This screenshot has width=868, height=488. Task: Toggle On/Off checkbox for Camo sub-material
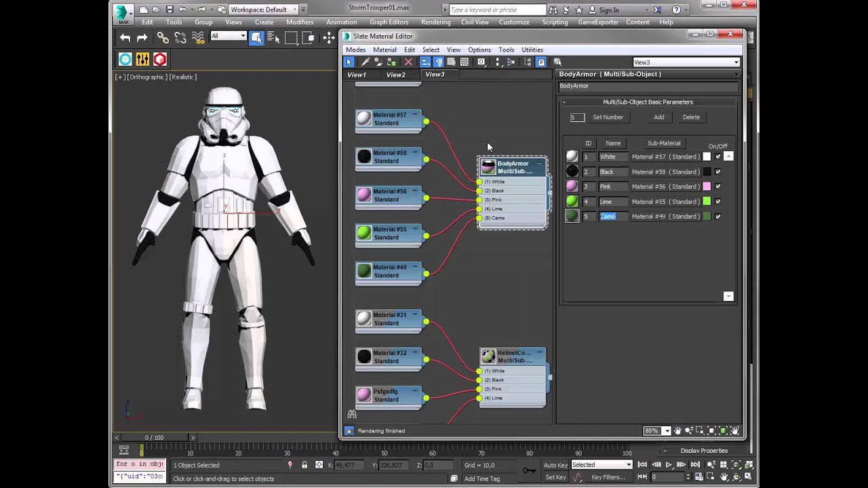pos(717,216)
